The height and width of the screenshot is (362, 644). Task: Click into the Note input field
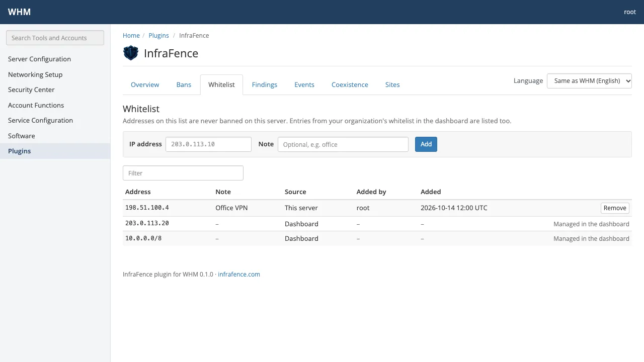(343, 144)
